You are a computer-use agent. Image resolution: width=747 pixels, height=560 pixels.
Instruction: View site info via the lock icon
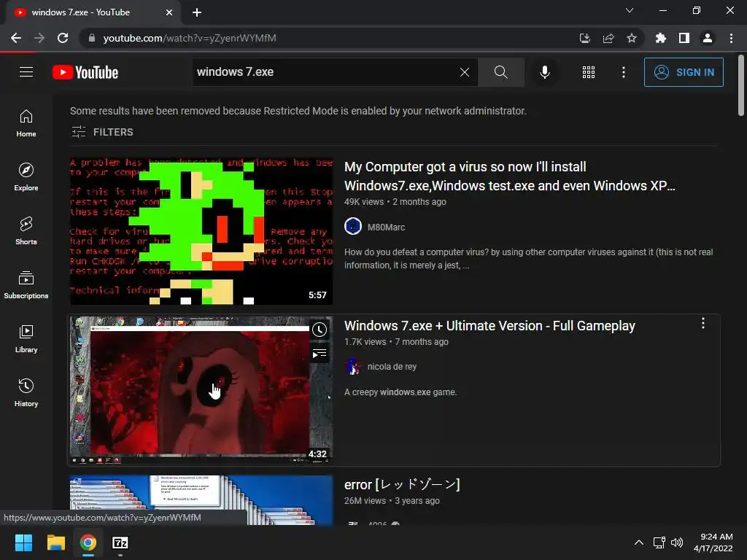click(x=92, y=38)
